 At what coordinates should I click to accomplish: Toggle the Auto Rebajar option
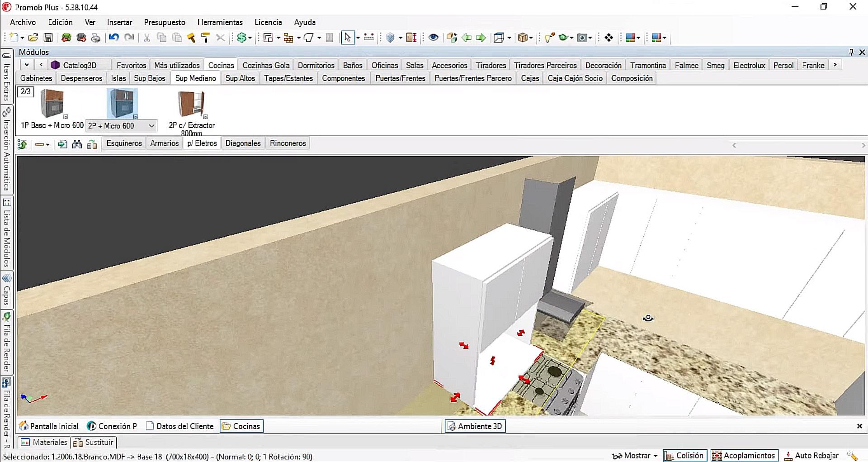pos(811,456)
